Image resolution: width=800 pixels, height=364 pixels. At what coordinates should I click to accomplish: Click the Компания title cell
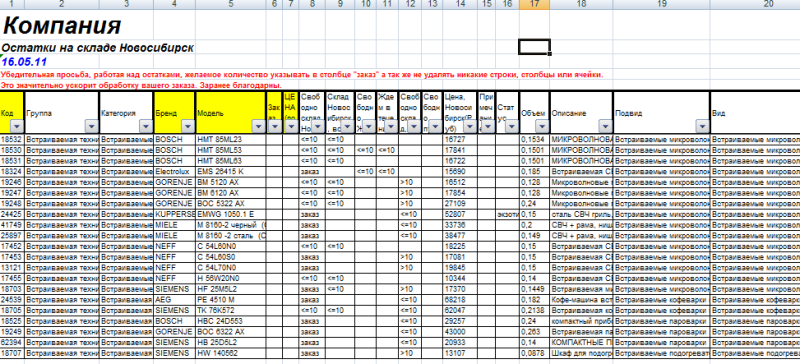click(x=62, y=25)
